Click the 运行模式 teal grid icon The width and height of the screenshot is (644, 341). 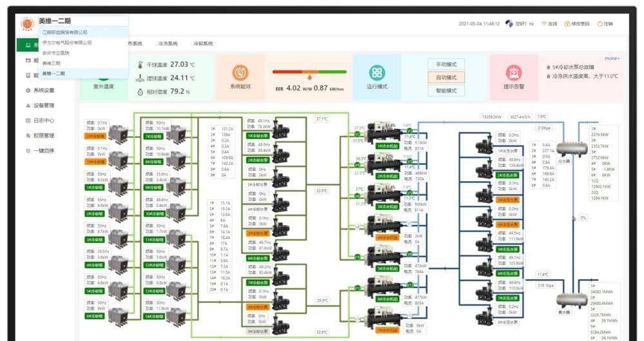[377, 72]
